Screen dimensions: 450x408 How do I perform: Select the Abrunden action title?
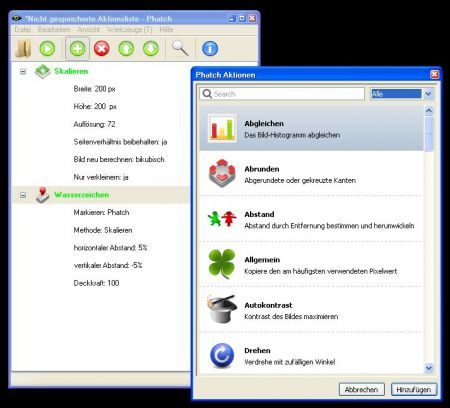click(x=262, y=169)
